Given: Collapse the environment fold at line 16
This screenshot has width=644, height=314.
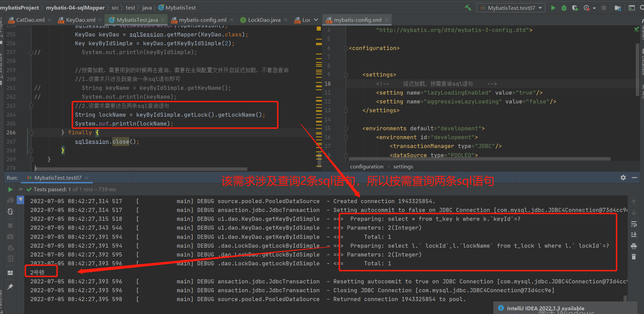Looking at the screenshot, I should click(x=346, y=137).
